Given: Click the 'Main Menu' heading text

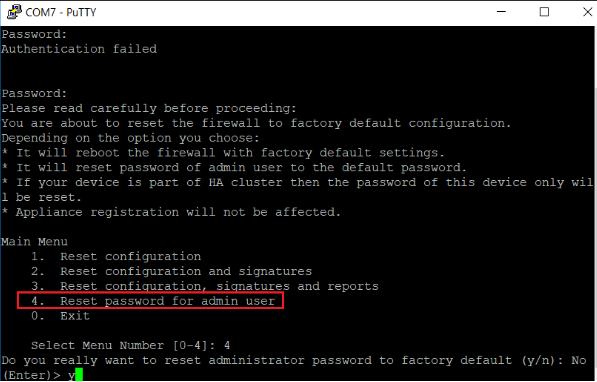Looking at the screenshot, I should tap(34, 241).
